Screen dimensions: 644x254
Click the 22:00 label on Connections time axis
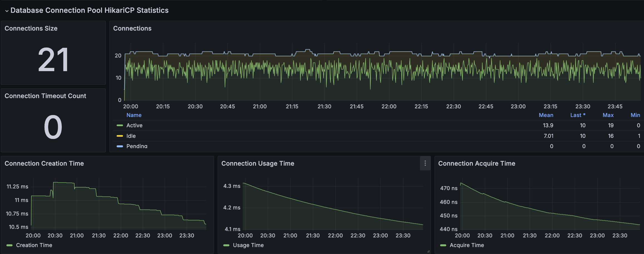click(389, 106)
